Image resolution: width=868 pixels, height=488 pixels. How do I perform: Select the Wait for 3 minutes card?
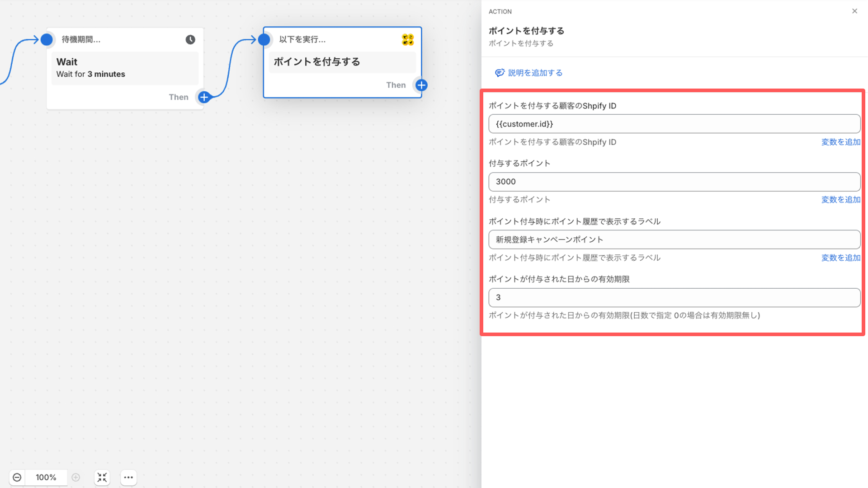point(125,68)
